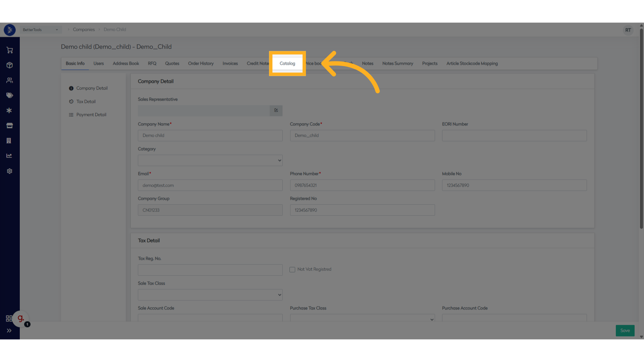Click the green Save button
This screenshot has width=644, height=362.
tap(625, 330)
